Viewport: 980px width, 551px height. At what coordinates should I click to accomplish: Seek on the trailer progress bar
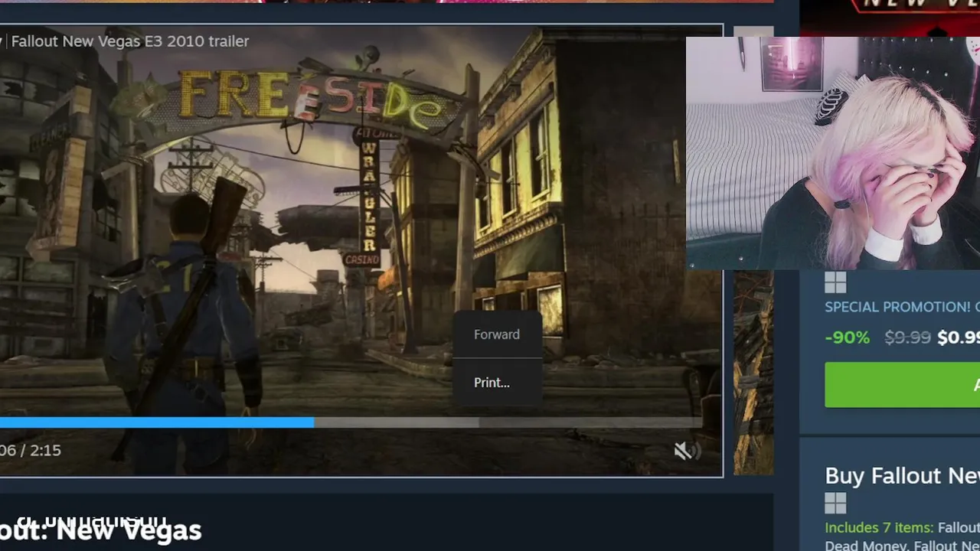coord(351,422)
